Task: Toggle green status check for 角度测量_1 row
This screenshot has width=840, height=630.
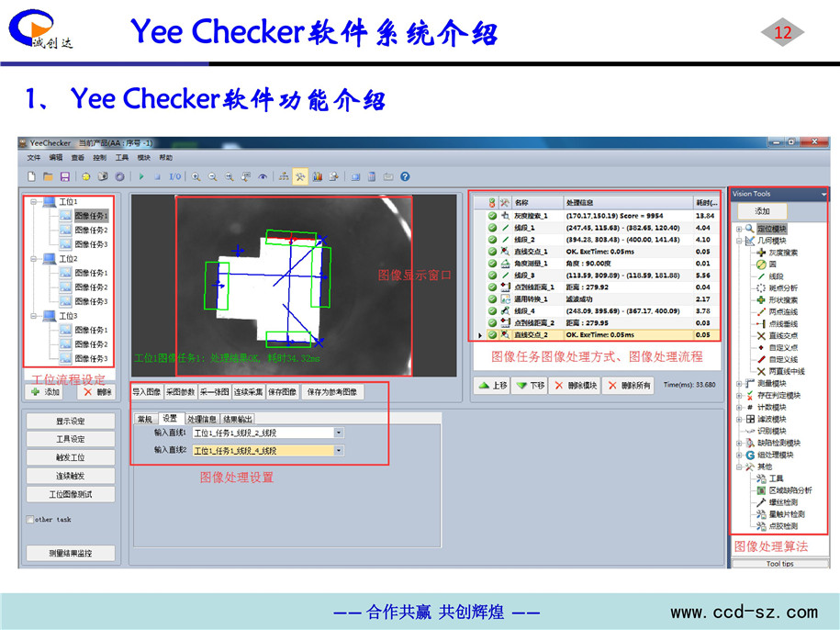Action: [x=492, y=263]
